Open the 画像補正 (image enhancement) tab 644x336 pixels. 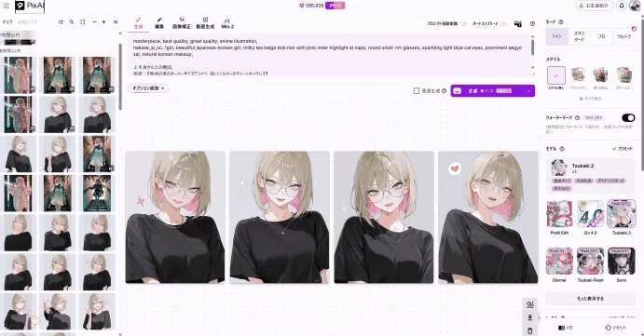182,23
